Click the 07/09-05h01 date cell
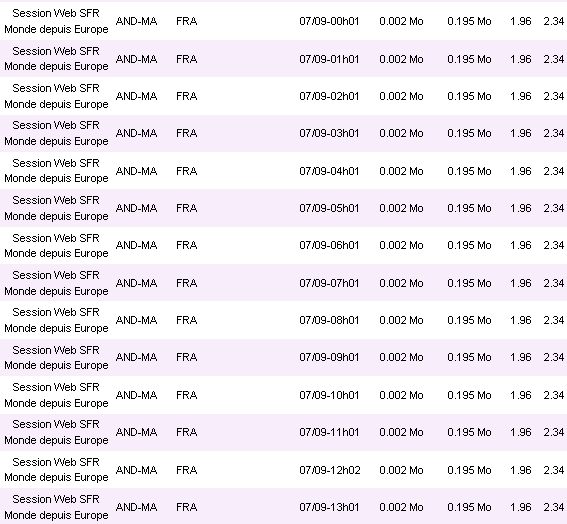Screen dimensions: 567x524 pos(329,208)
